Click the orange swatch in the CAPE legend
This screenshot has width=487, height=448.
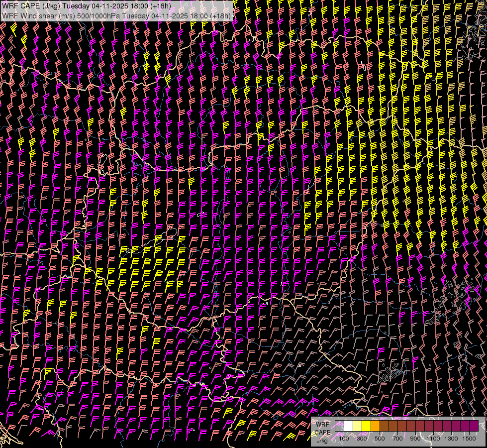[375, 426]
